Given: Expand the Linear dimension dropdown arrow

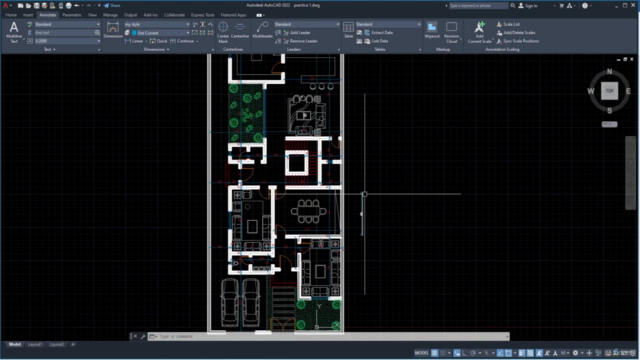Looking at the screenshot, I should coord(146,41).
